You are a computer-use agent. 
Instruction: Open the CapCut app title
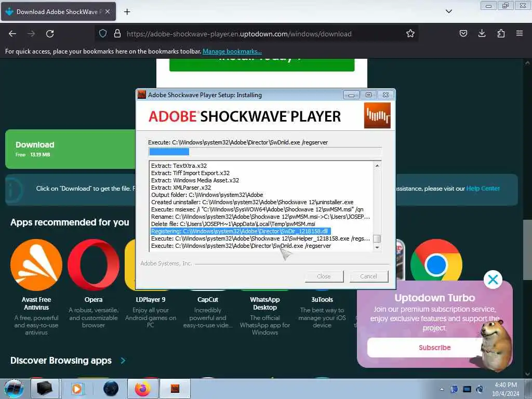click(x=208, y=300)
